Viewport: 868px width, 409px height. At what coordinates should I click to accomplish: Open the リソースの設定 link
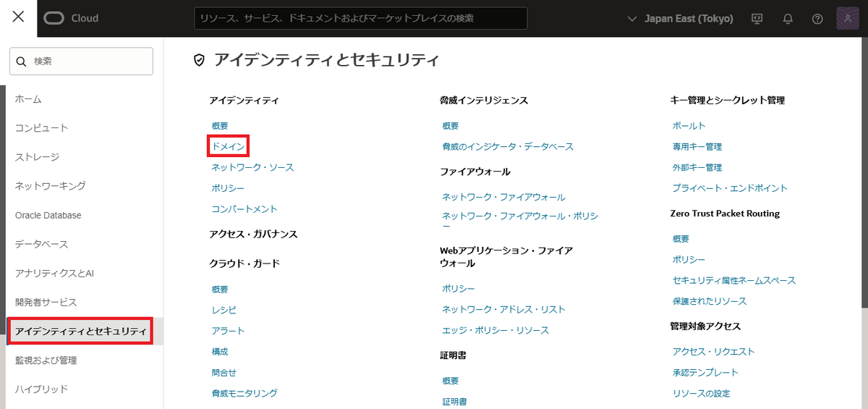tap(702, 393)
